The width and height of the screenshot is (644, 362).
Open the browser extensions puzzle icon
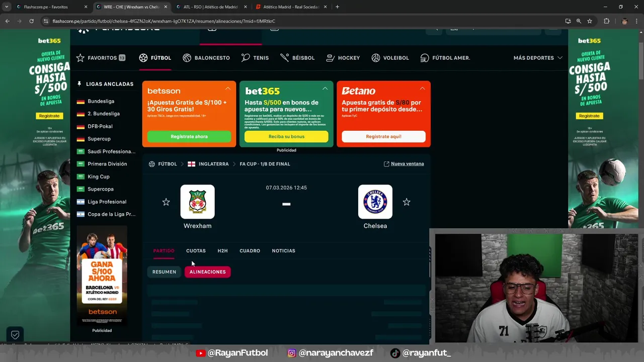606,21
